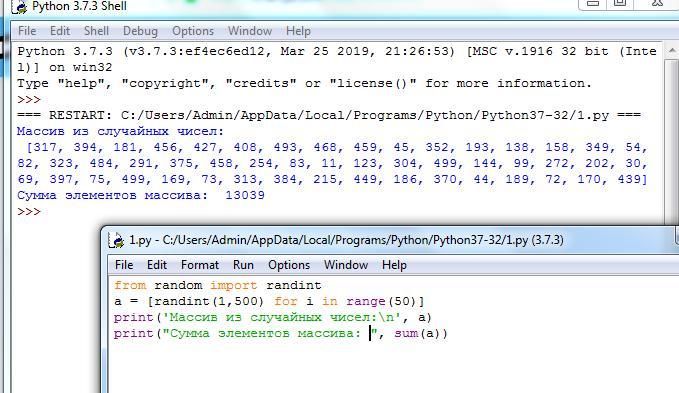Open the Shell window's Help menu

click(x=298, y=31)
